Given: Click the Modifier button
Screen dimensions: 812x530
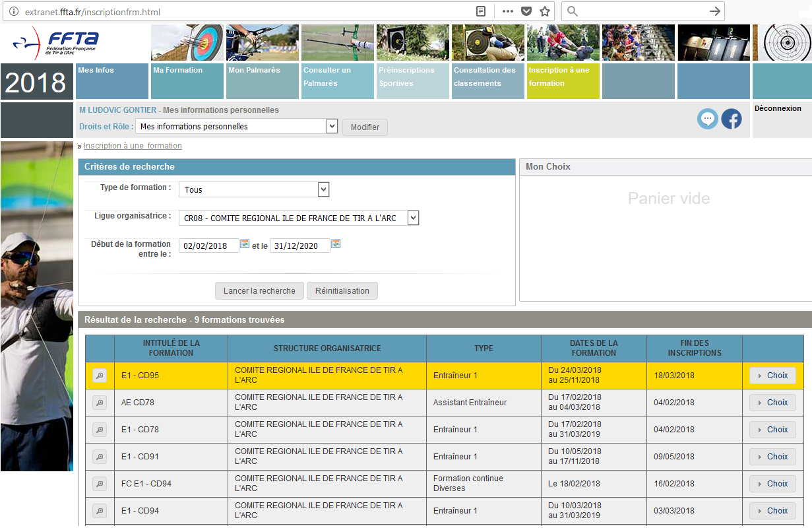Looking at the screenshot, I should coord(365,127).
